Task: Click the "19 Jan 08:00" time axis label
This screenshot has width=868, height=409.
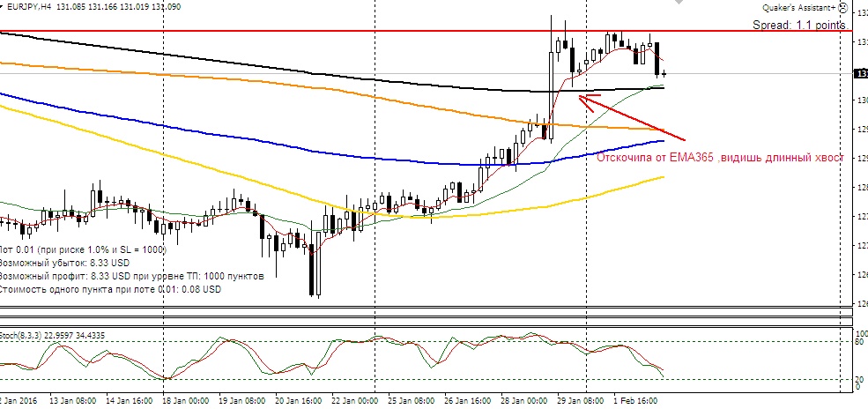Action: click(x=242, y=401)
